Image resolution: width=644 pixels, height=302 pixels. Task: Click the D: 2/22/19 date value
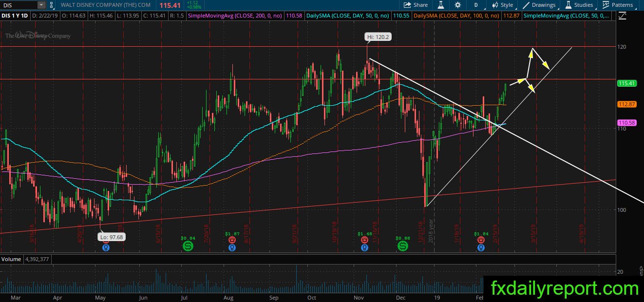coord(45,16)
